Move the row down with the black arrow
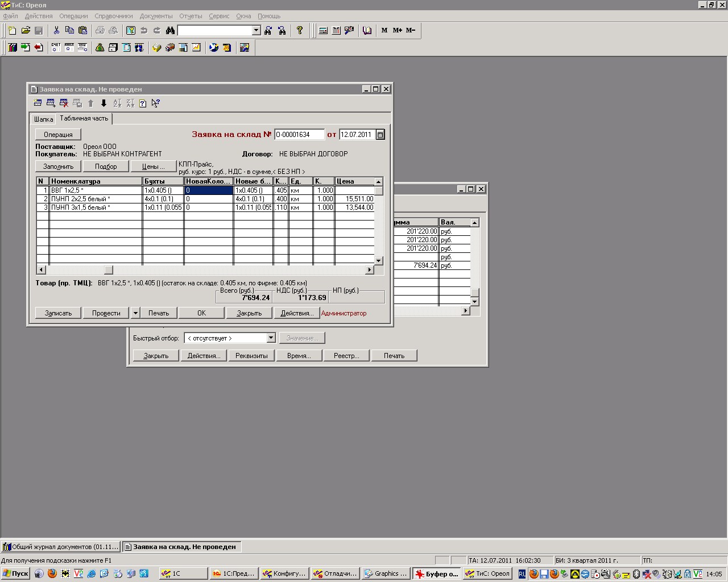Screen dimensions: 728x582 pos(104,103)
